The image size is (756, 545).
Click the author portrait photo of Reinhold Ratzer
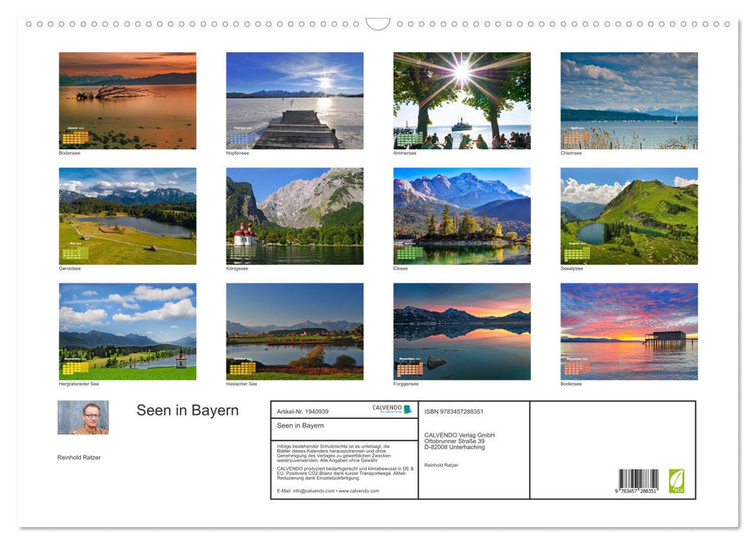[83, 419]
